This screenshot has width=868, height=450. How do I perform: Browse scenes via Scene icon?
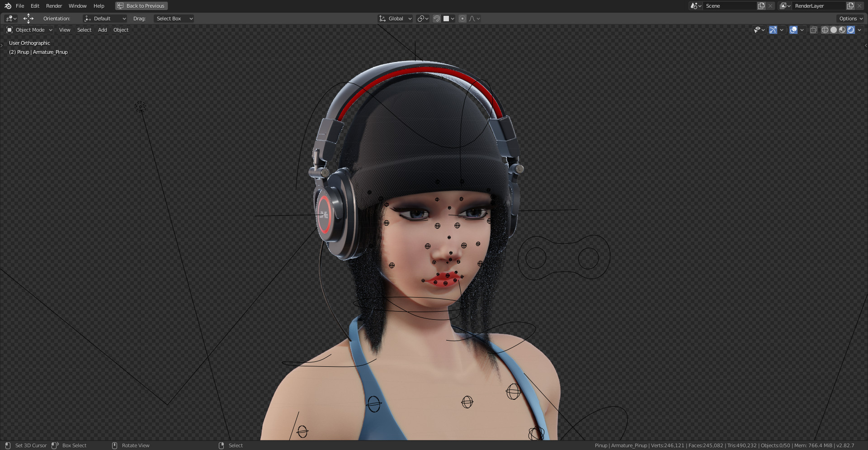pos(696,6)
